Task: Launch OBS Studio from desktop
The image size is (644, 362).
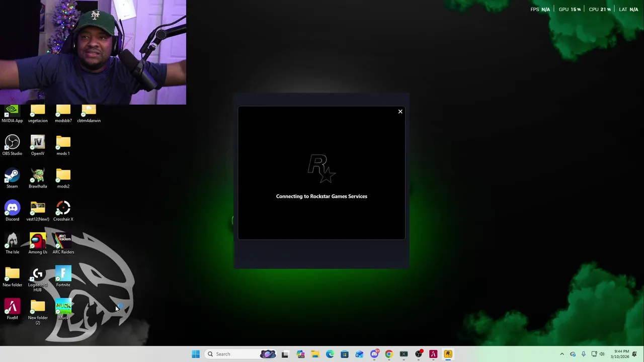Action: [x=12, y=145]
